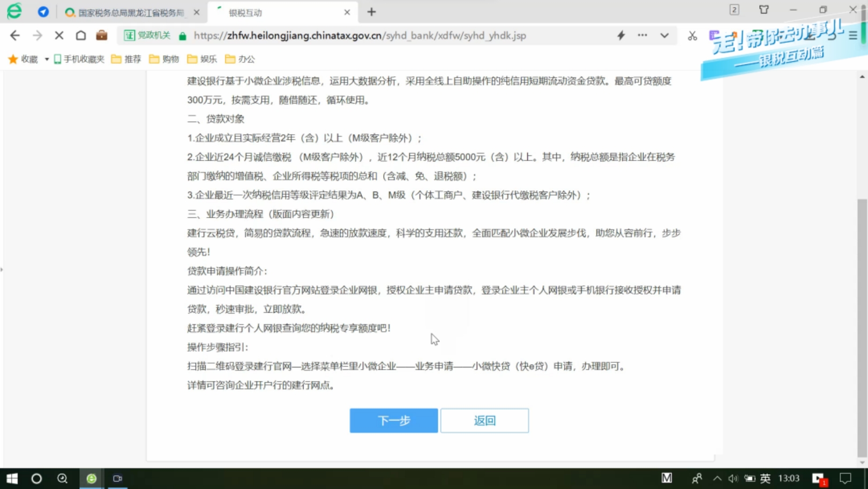Open a new browser tab
The image size is (868, 489).
click(371, 12)
